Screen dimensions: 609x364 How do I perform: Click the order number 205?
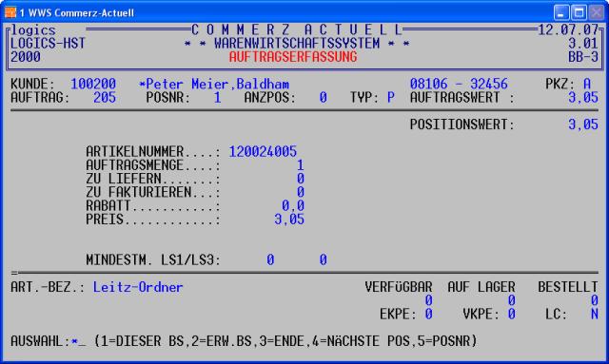coord(105,97)
